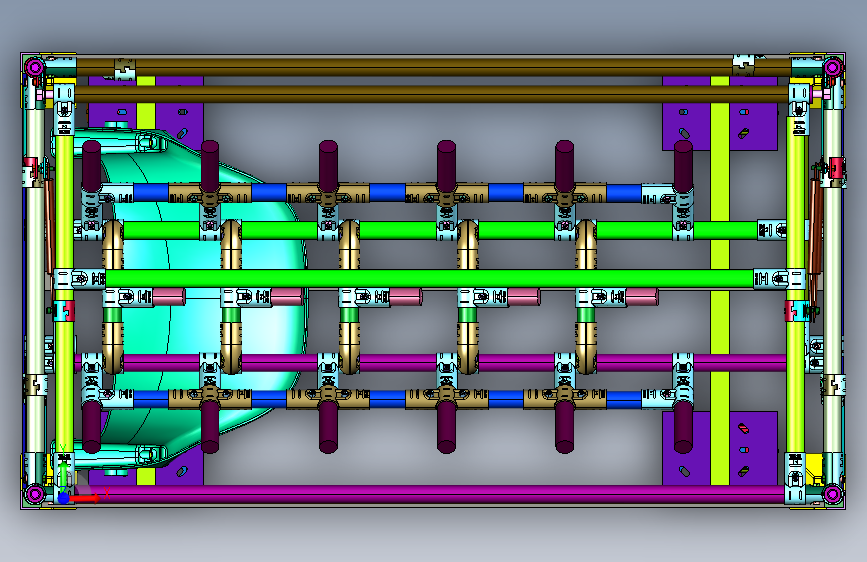Screen dimensions: 867x562
Task: Click the magenta ring at the top-left frame corner
Action: pos(34,67)
